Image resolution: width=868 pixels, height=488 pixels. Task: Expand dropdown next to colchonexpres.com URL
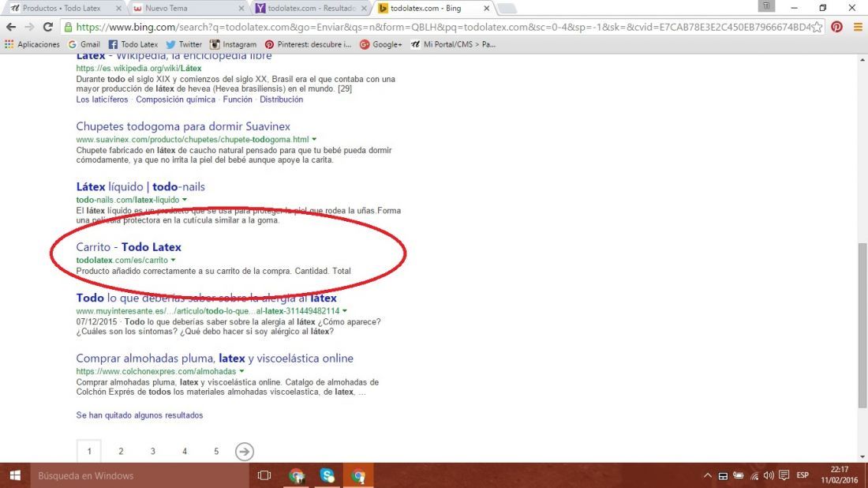coord(242,371)
